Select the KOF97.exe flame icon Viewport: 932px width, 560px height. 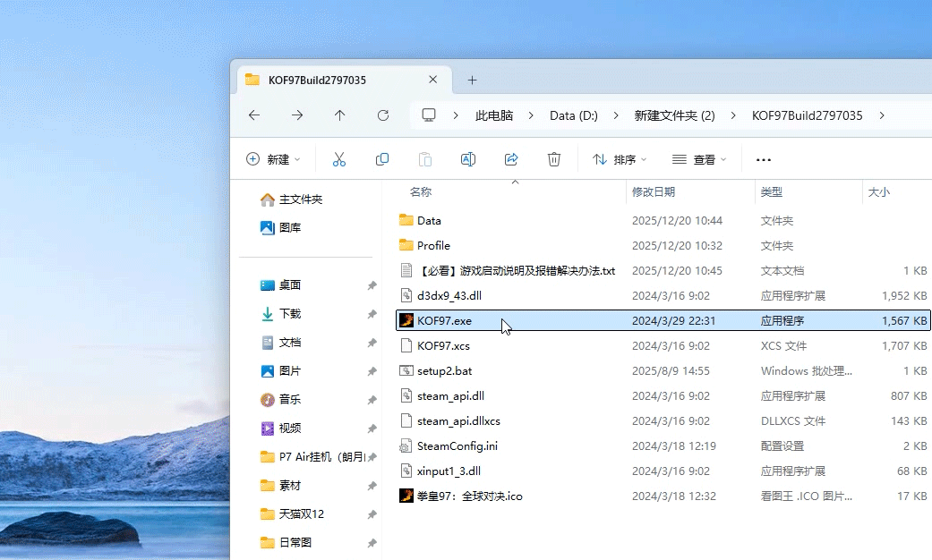[x=406, y=320]
